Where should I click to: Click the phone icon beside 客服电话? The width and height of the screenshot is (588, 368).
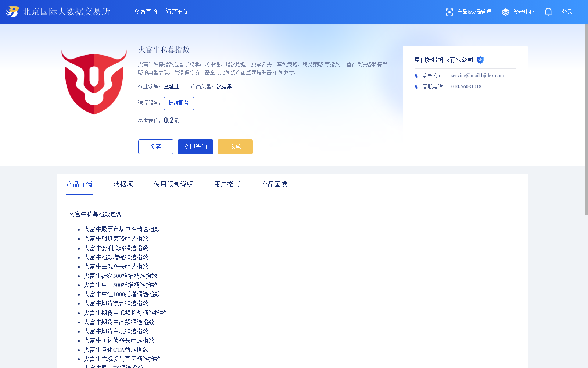click(417, 87)
